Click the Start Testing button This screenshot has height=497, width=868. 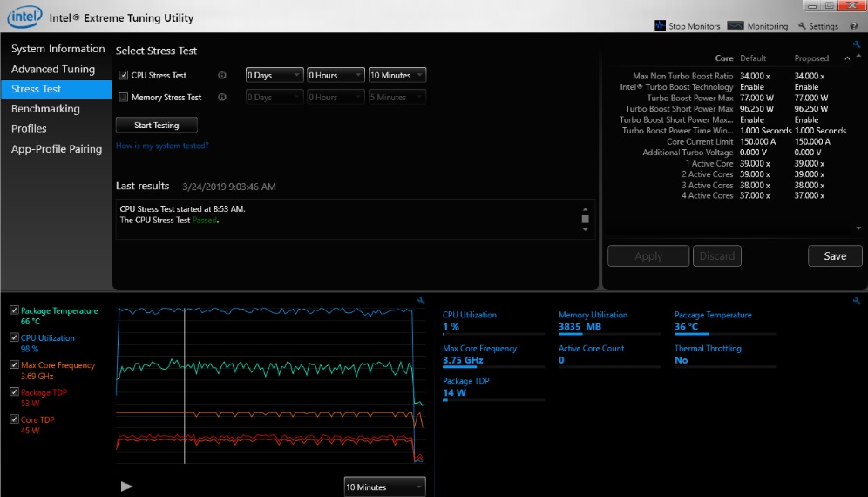click(157, 126)
